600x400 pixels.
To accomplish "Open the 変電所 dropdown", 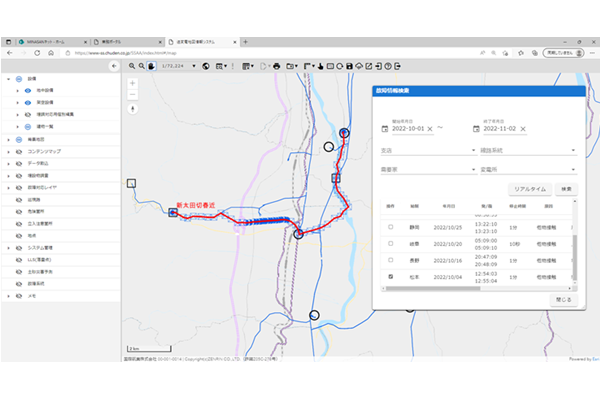I will tap(528, 170).
